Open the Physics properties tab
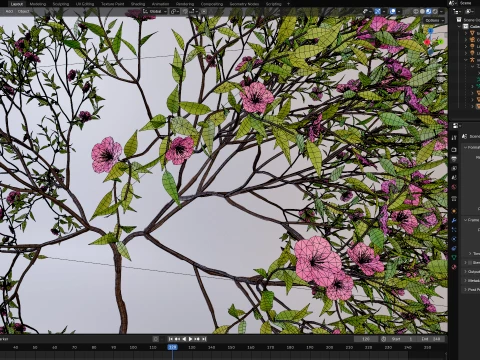The image size is (480, 360). [x=454, y=239]
